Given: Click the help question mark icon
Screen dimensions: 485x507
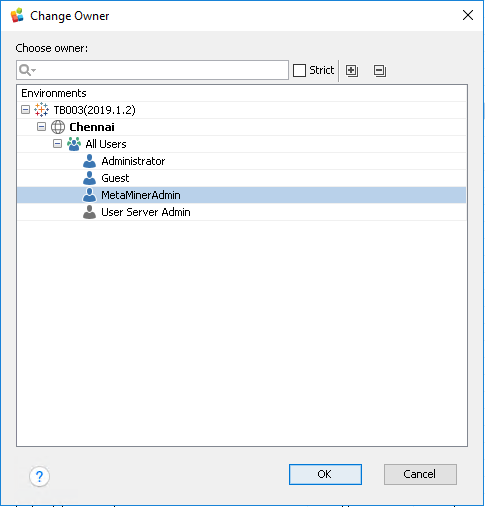Looking at the screenshot, I should (39, 476).
